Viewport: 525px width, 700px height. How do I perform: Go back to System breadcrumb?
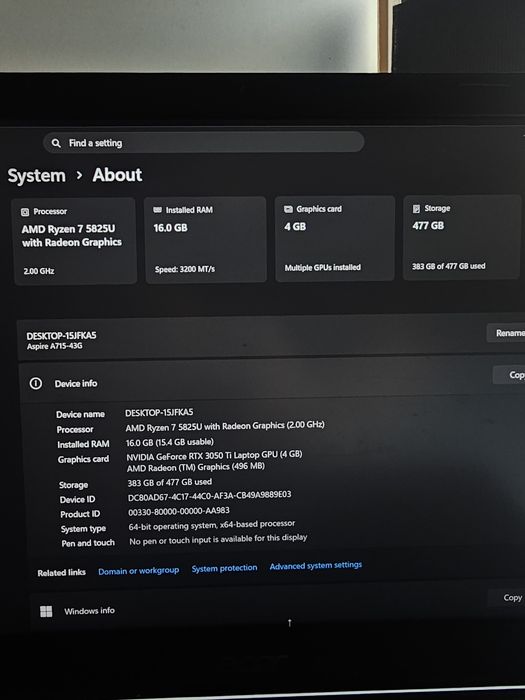(37, 175)
